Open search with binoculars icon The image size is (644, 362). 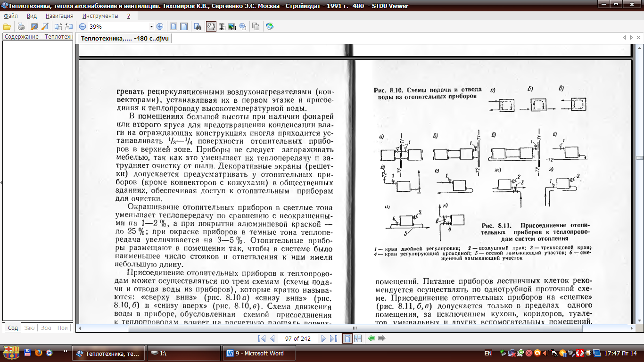tap(198, 27)
